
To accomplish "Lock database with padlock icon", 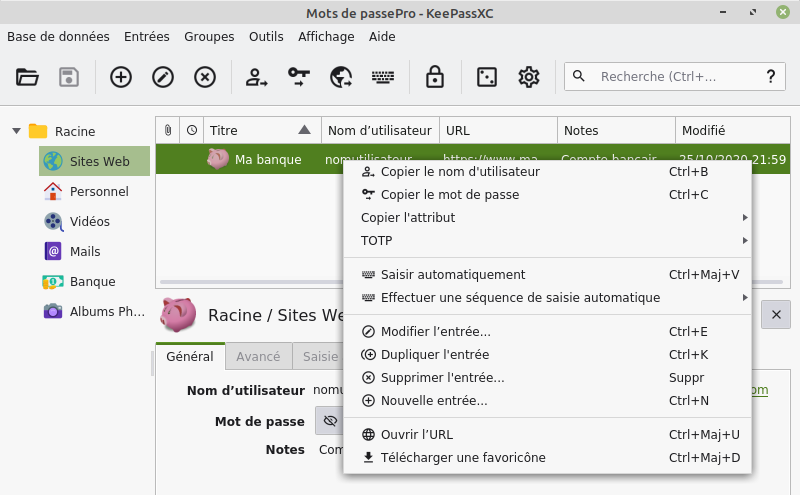I will coord(435,77).
